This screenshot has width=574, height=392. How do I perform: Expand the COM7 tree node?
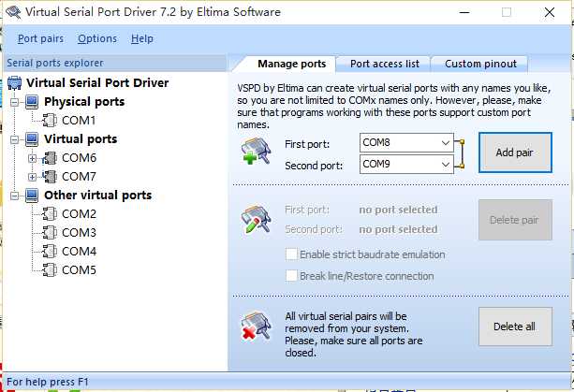point(32,177)
